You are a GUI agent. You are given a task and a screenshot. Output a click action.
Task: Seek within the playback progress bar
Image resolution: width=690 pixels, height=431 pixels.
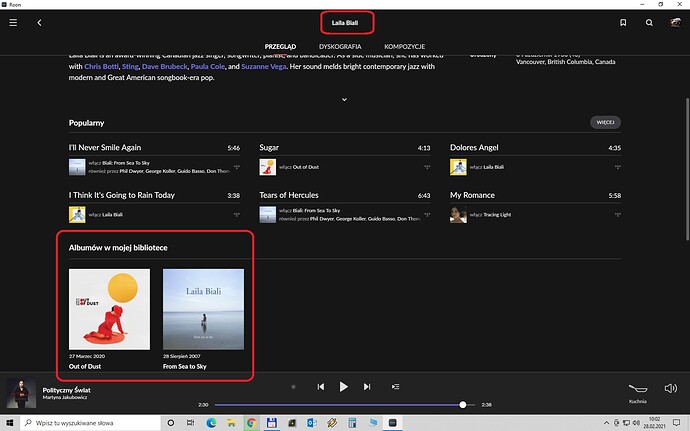[x=345, y=405]
